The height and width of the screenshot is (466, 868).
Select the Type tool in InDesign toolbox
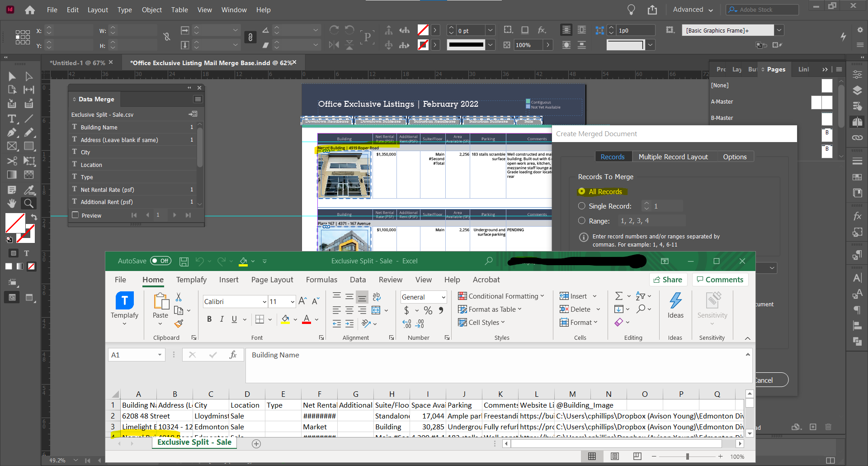[x=11, y=119]
